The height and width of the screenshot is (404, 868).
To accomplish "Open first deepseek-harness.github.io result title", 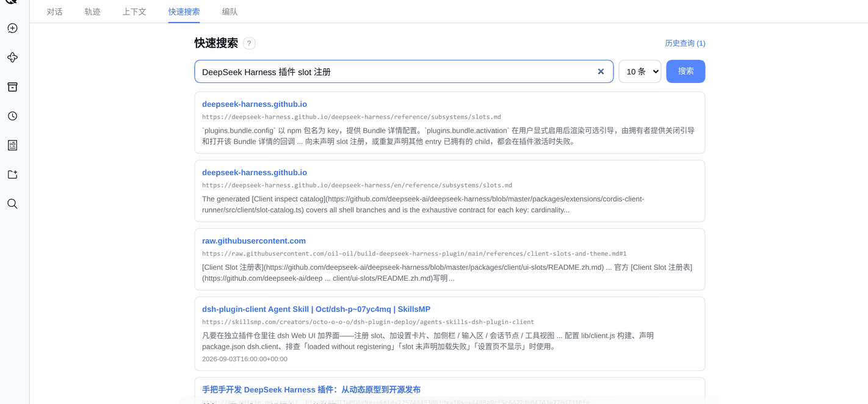I will pyautogui.click(x=255, y=104).
